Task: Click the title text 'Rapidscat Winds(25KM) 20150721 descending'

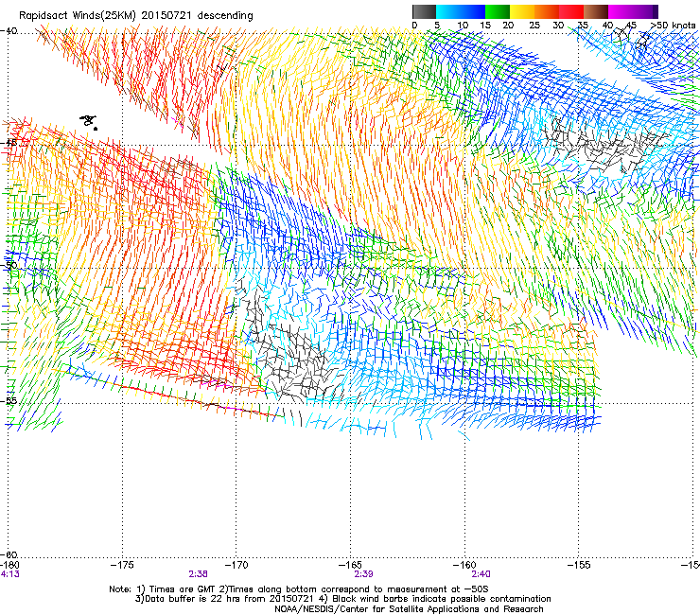Action: 135,16
